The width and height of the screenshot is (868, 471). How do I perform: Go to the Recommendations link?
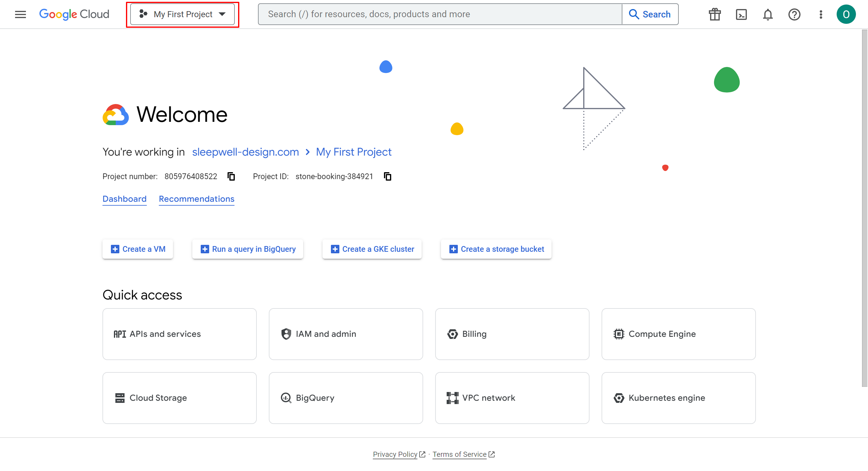(x=197, y=199)
